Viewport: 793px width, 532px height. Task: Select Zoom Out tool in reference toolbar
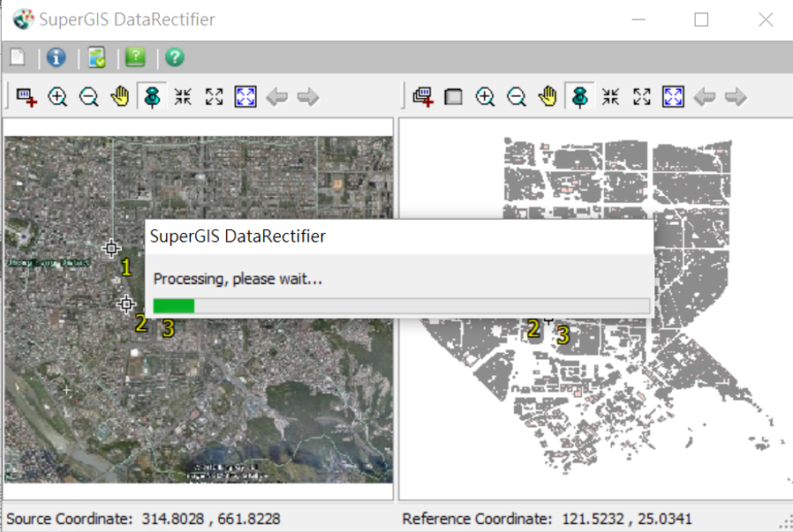[517, 96]
